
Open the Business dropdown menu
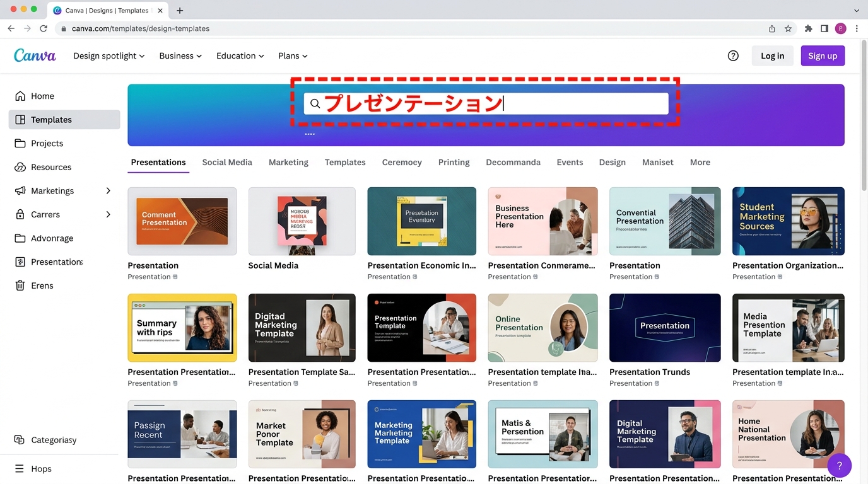pyautogui.click(x=180, y=55)
